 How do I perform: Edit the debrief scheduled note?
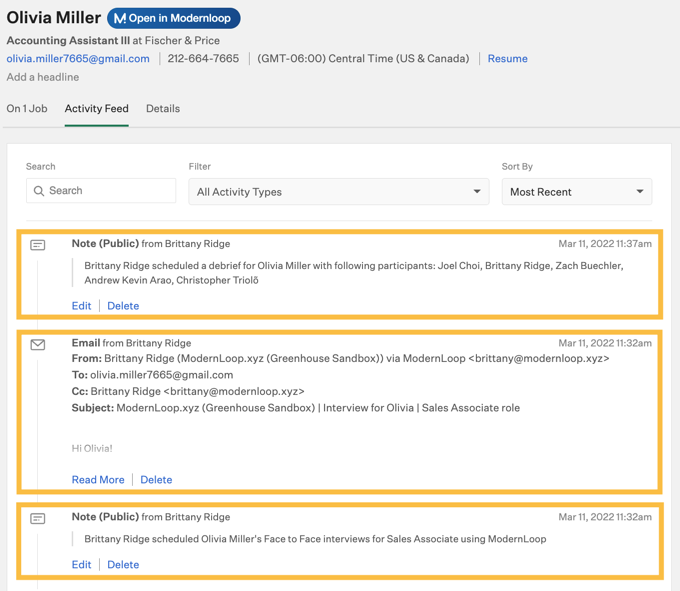click(81, 306)
